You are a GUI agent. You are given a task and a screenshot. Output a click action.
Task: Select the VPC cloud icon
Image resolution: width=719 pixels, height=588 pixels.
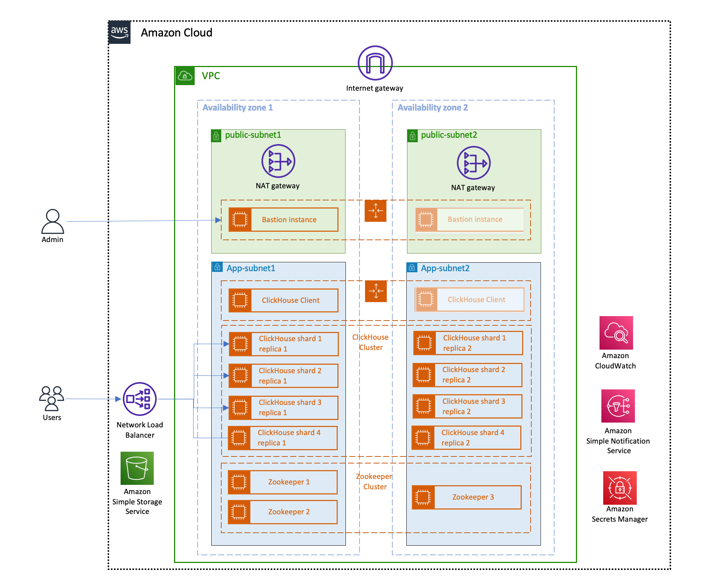(x=185, y=76)
